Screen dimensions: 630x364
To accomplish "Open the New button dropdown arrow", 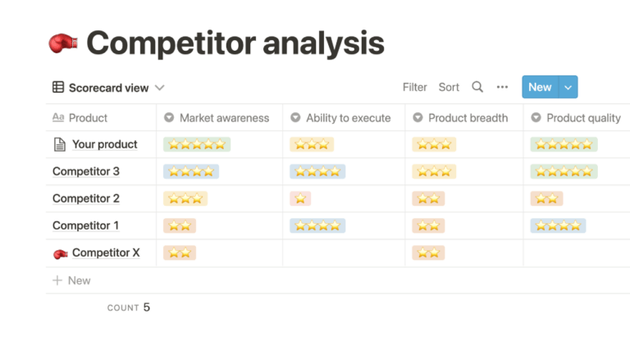I will tap(568, 87).
